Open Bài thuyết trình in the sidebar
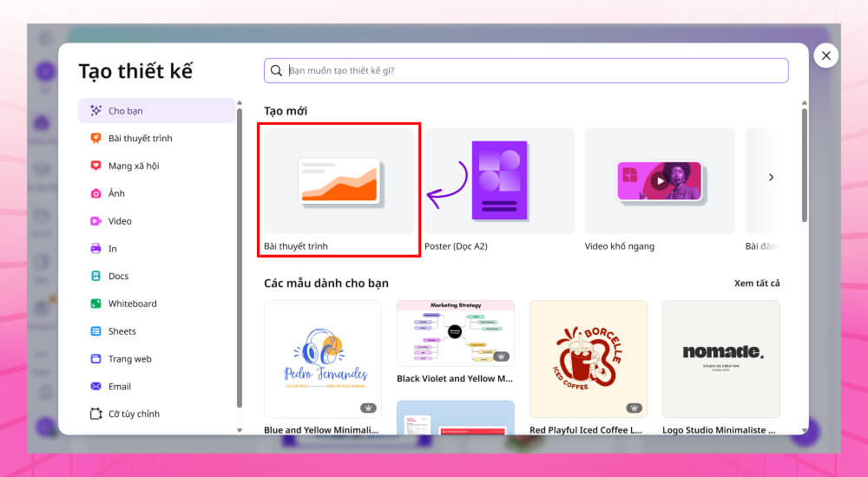Image resolution: width=868 pixels, height=477 pixels. pos(156,139)
